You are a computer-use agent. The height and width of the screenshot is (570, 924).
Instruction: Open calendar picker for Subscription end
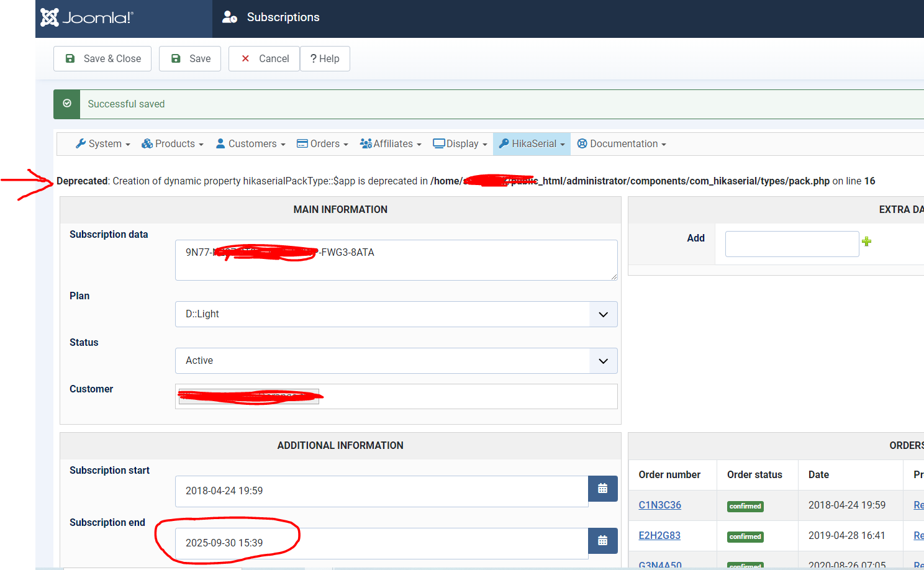coord(602,541)
